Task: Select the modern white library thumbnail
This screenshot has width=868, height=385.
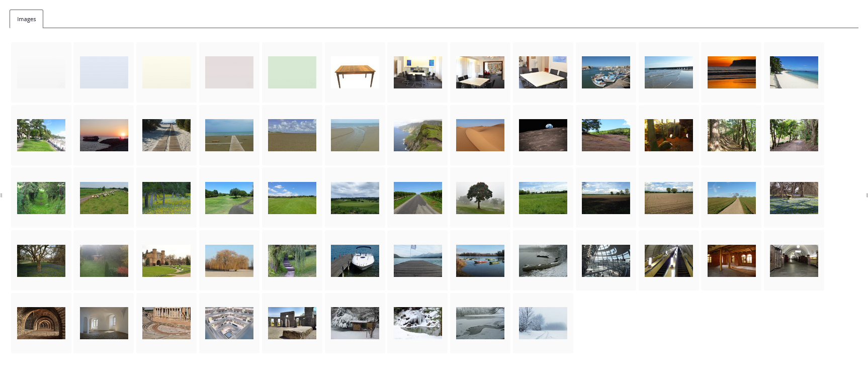Action: pos(229,323)
